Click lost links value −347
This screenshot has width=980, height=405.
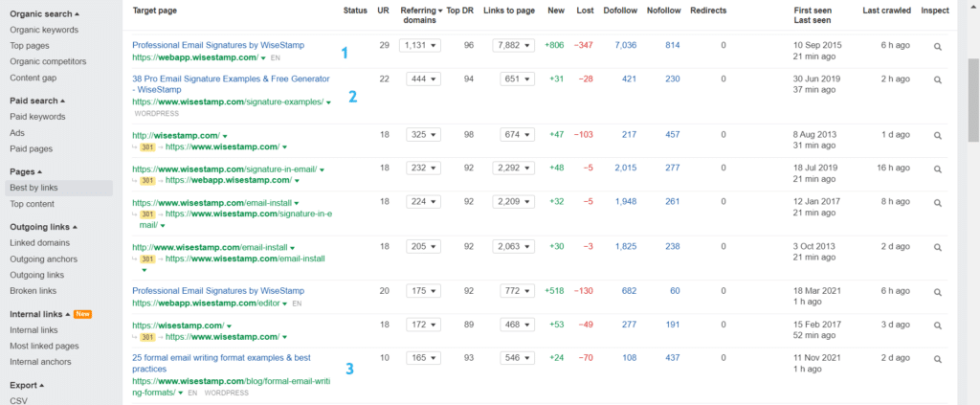(x=585, y=45)
